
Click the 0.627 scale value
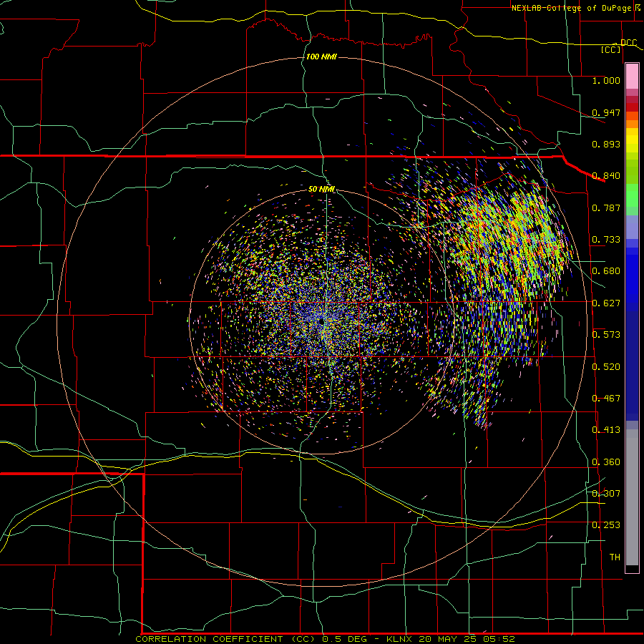click(606, 303)
